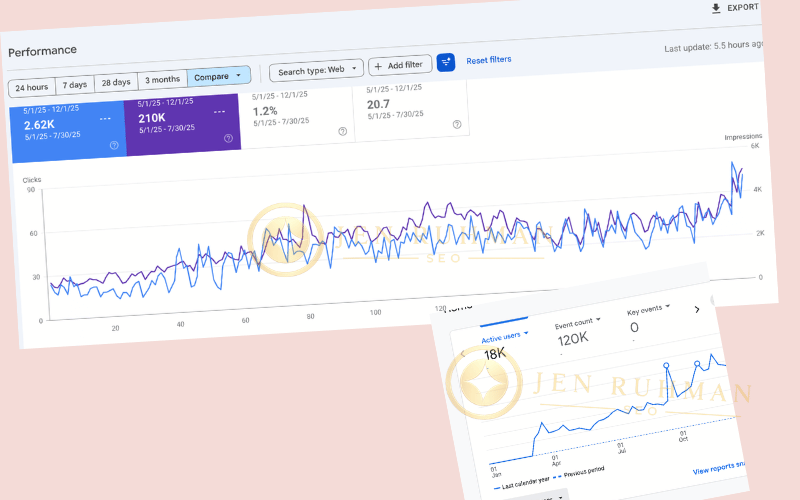Click help icon on the 210K impressions card
The width and height of the screenshot is (800, 500).
click(x=229, y=138)
